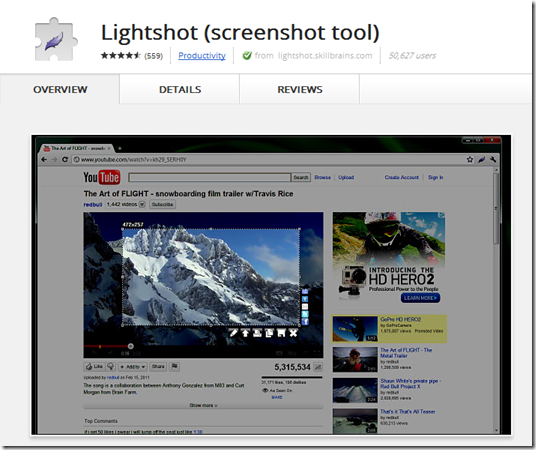Click the wrench menu icon in browser toolbar
536x450 pixels.
(493, 159)
